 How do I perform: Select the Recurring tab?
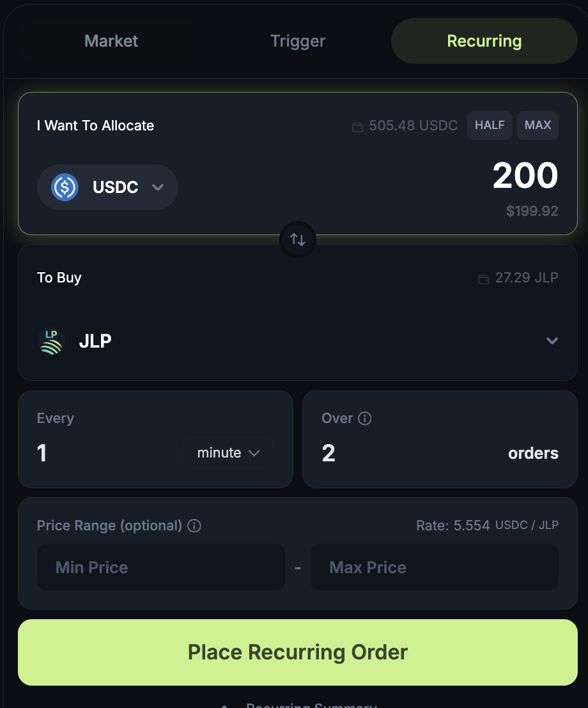pyautogui.click(x=484, y=41)
